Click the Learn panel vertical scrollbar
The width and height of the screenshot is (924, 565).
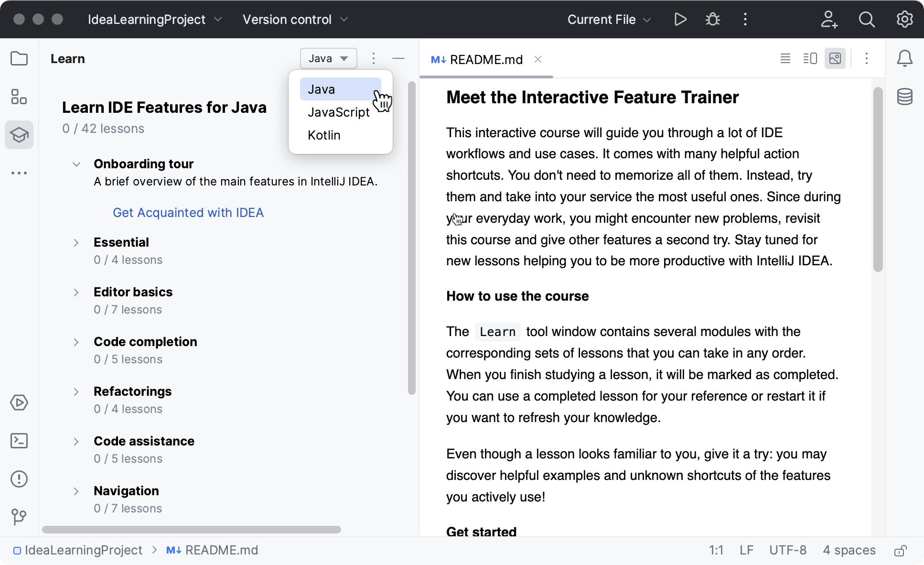412,238
